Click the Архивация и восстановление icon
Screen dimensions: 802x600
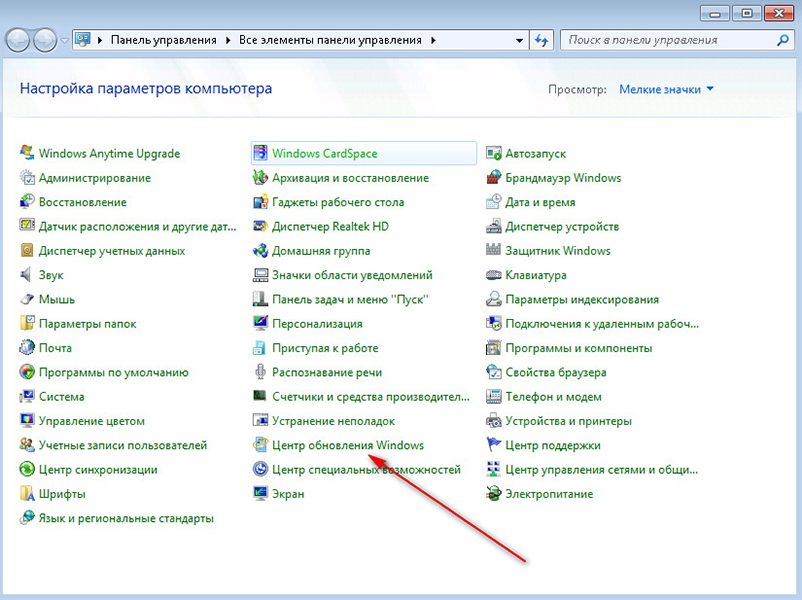[260, 177]
